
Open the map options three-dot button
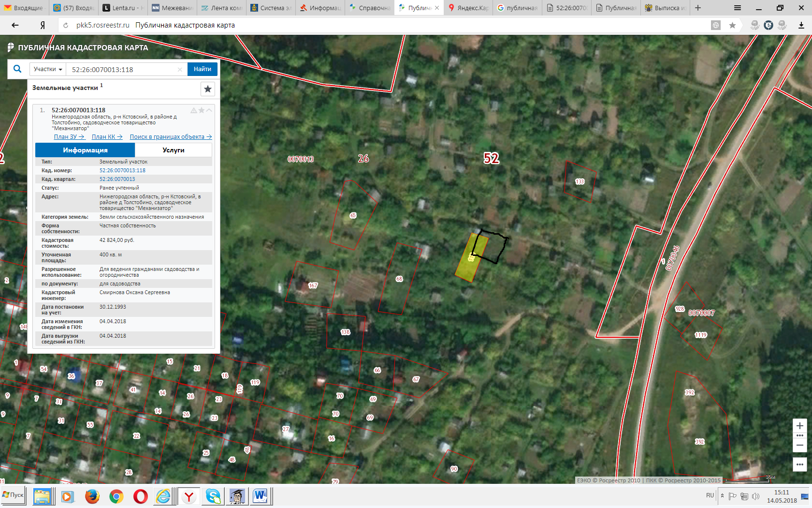click(x=800, y=464)
